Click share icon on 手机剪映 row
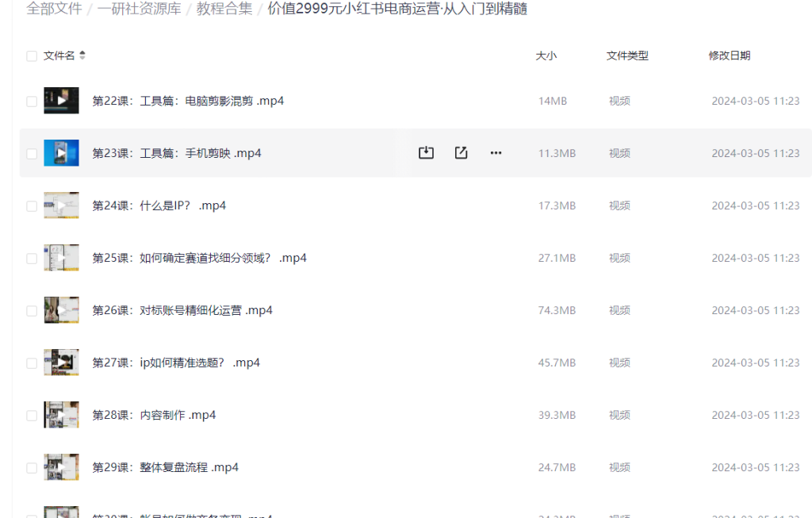812x518 pixels. (x=461, y=153)
